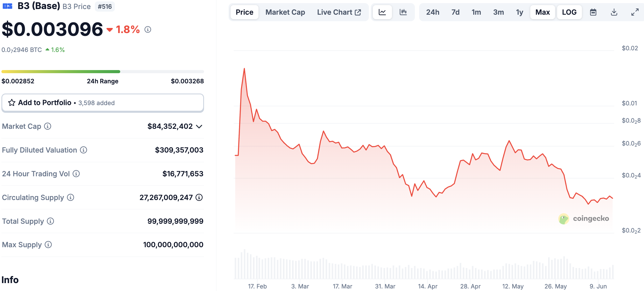Viewport: 644px width, 291px height.
Task: Click info icon beside Fully Diluted Valuation
Action: [x=84, y=150]
